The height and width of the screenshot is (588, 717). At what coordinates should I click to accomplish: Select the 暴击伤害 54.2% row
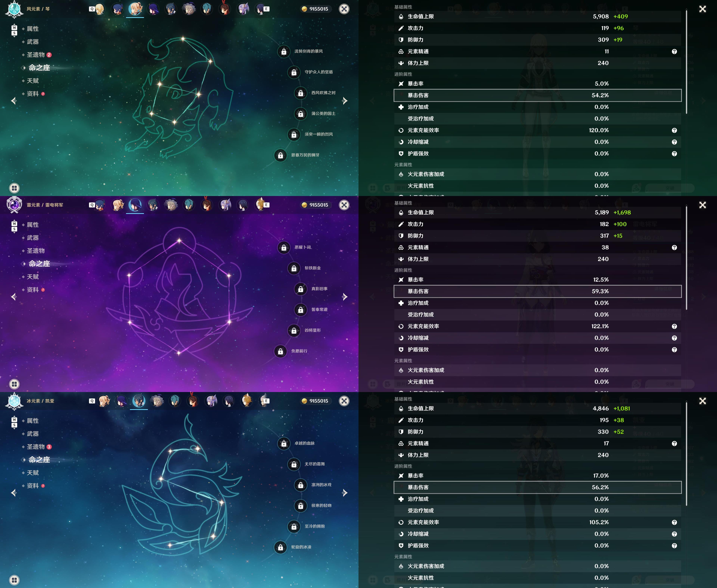[537, 96]
